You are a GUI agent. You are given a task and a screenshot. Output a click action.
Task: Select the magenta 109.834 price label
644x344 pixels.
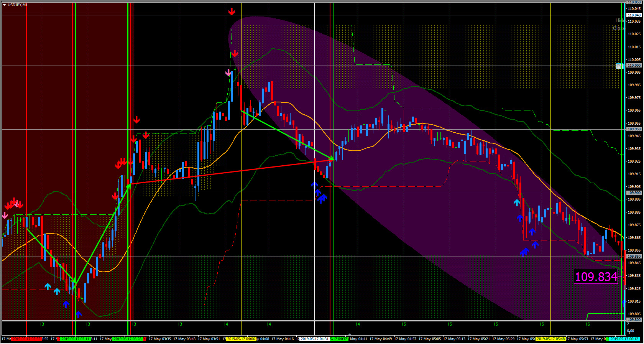(x=596, y=277)
